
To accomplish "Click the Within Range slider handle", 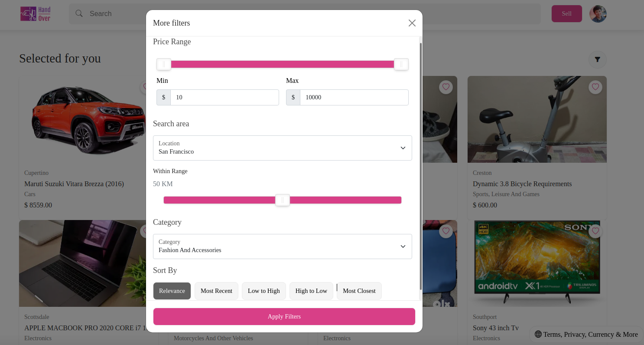I will (x=282, y=200).
